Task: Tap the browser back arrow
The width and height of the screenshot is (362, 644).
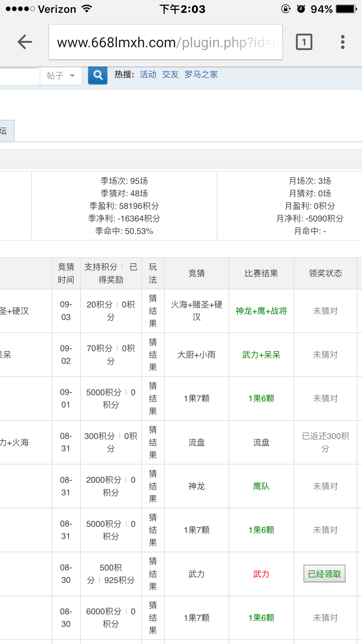Action: coord(25,42)
